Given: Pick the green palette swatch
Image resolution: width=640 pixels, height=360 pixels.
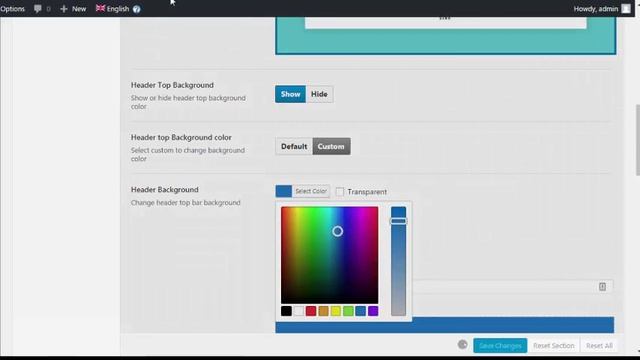Looking at the screenshot, I should point(348,311).
